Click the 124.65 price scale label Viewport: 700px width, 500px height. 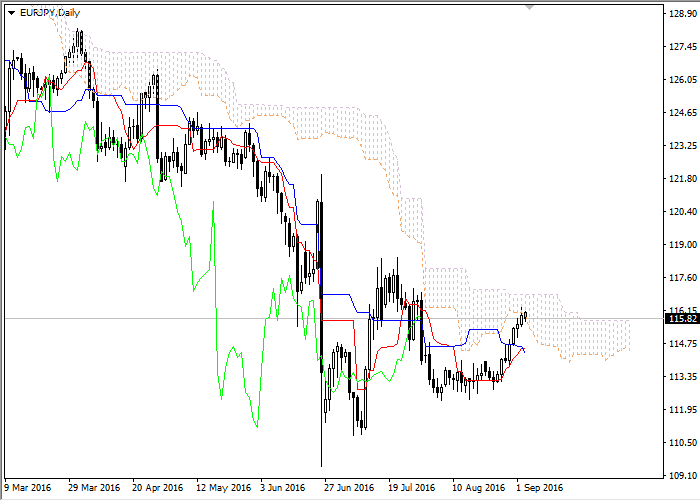(683, 112)
